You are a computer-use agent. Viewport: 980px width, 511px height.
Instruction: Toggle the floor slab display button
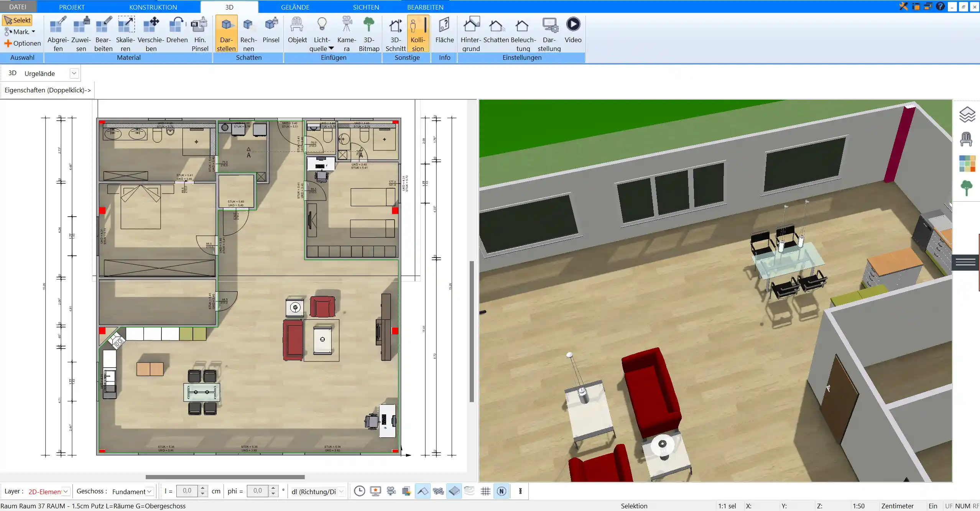coord(454,491)
